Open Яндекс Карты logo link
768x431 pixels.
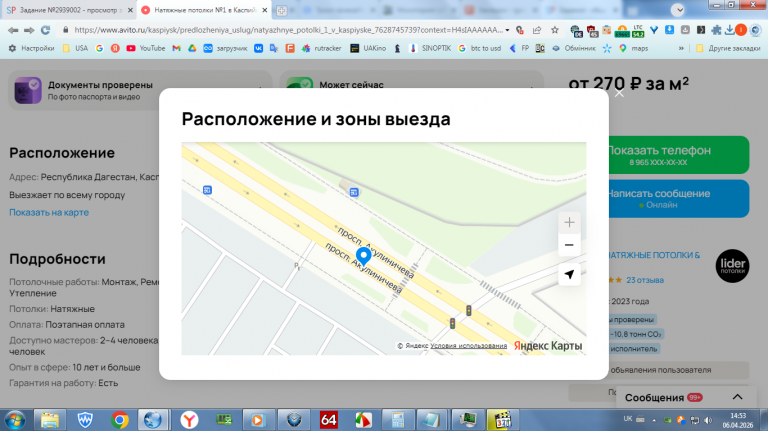coord(548,346)
